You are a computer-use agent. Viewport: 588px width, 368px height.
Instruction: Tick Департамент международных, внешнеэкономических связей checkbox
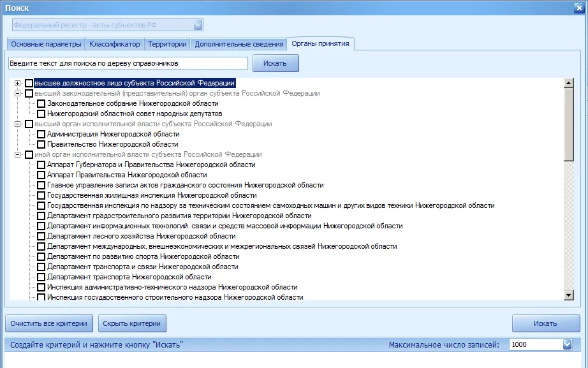[x=41, y=246]
